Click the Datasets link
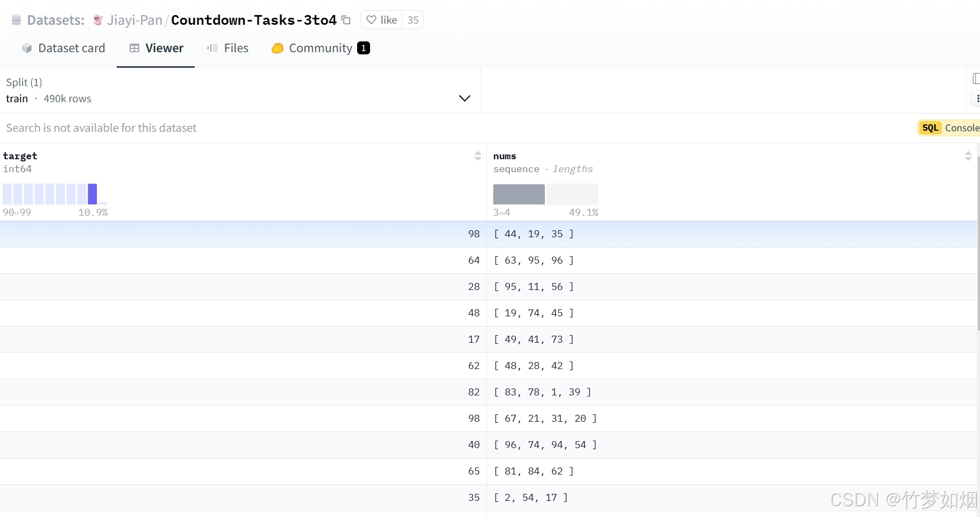Screen dimensions: 980x517 (x=55, y=20)
